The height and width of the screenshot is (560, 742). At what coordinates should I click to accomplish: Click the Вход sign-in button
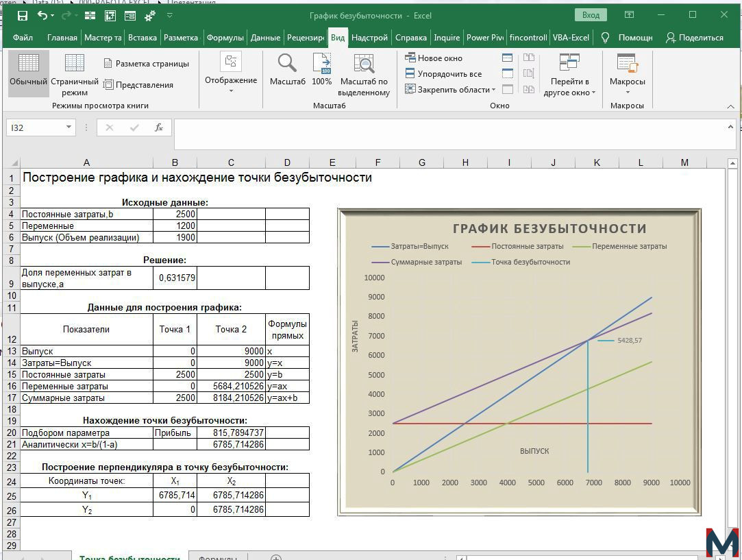[x=591, y=15]
